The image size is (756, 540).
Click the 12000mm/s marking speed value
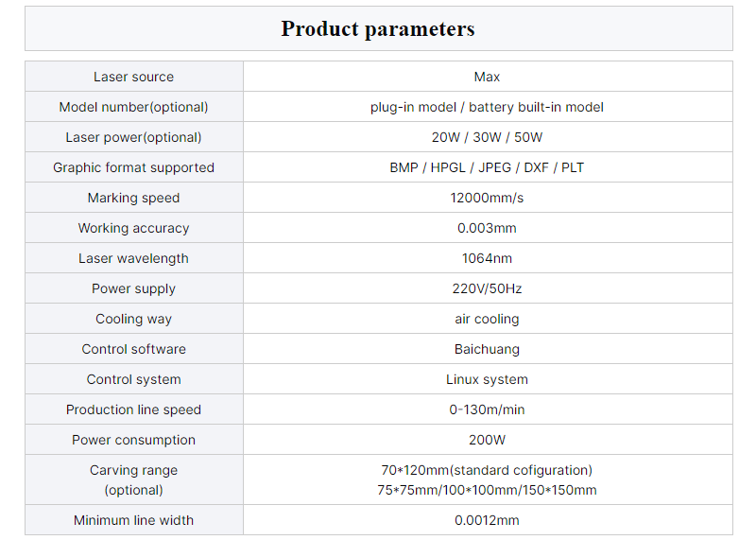coord(487,198)
